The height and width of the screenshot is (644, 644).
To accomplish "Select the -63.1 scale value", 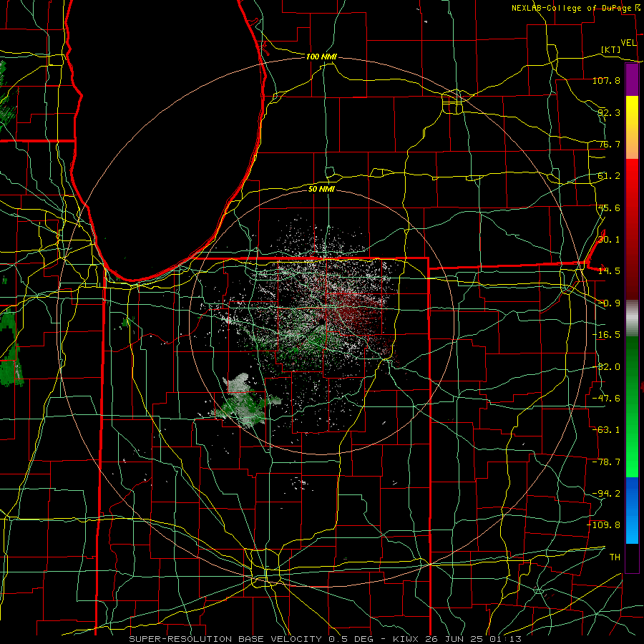I will [x=606, y=430].
